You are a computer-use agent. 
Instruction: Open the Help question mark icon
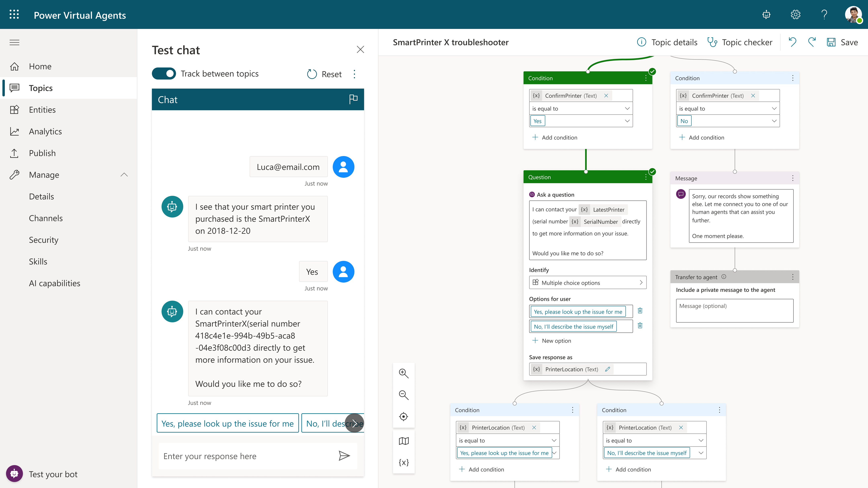tap(824, 15)
